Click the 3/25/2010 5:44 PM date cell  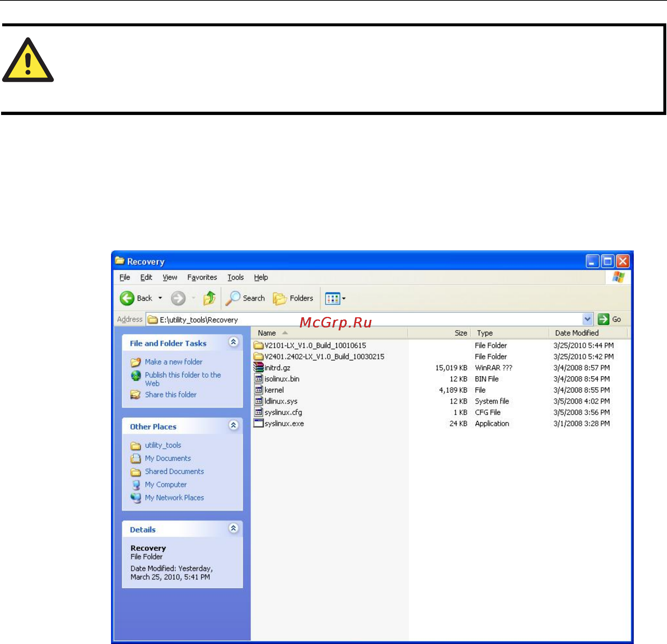(583, 345)
